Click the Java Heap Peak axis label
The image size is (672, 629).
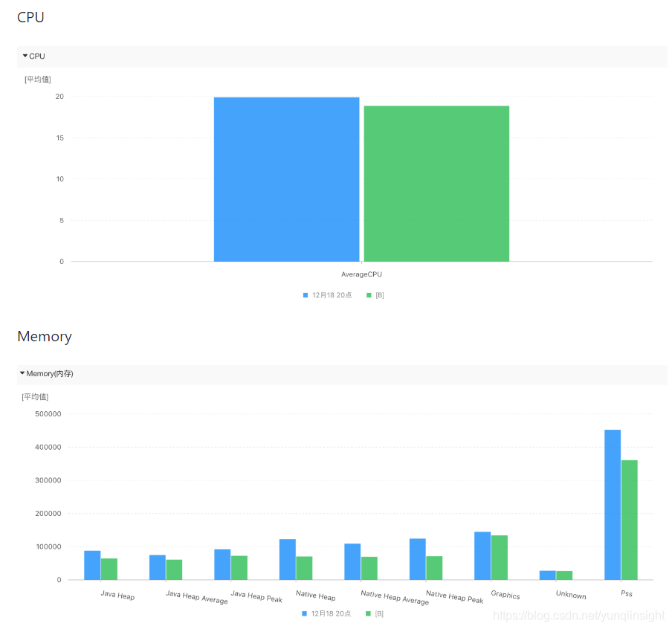[x=256, y=596]
